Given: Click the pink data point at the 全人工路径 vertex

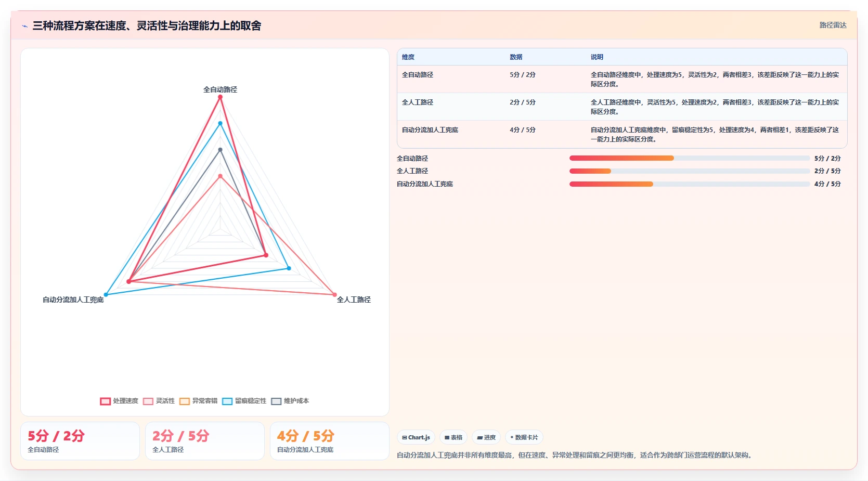Looking at the screenshot, I should 334,295.
